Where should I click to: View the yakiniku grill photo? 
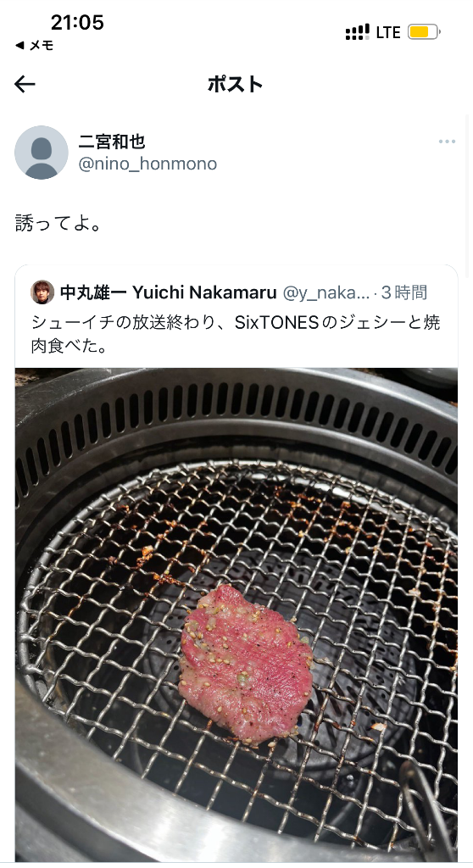236,615
